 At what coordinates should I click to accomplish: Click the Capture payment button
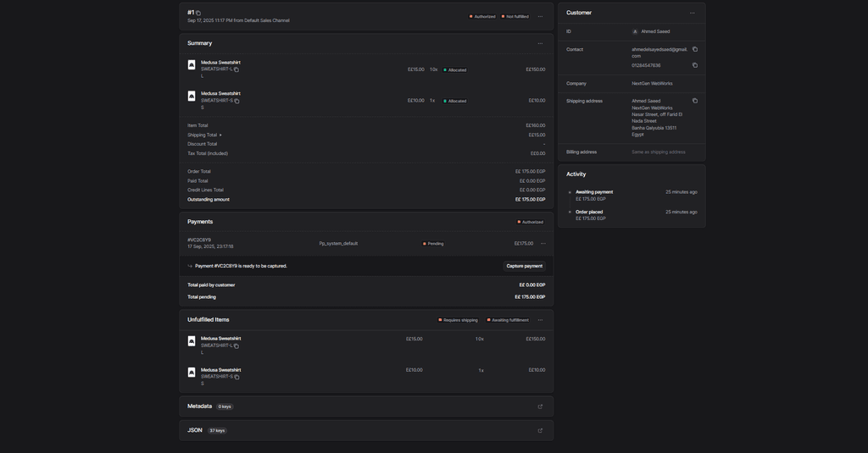[524, 266]
